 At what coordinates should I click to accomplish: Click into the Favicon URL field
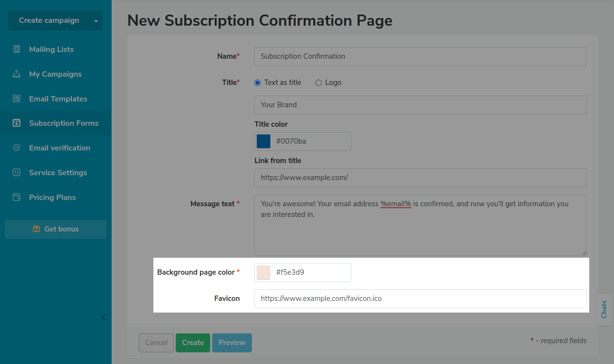tap(420, 298)
